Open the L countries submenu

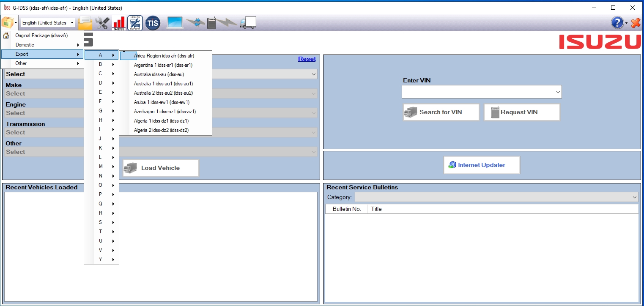pos(101,157)
